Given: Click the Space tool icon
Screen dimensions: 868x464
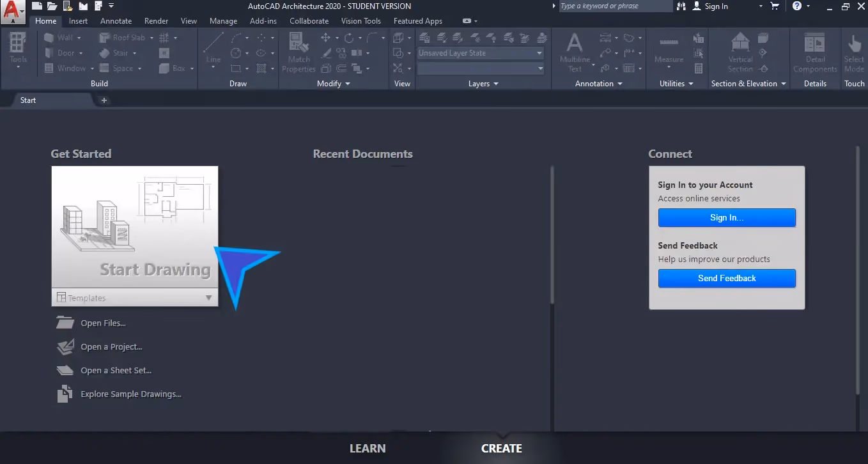Looking at the screenshot, I should pos(105,68).
